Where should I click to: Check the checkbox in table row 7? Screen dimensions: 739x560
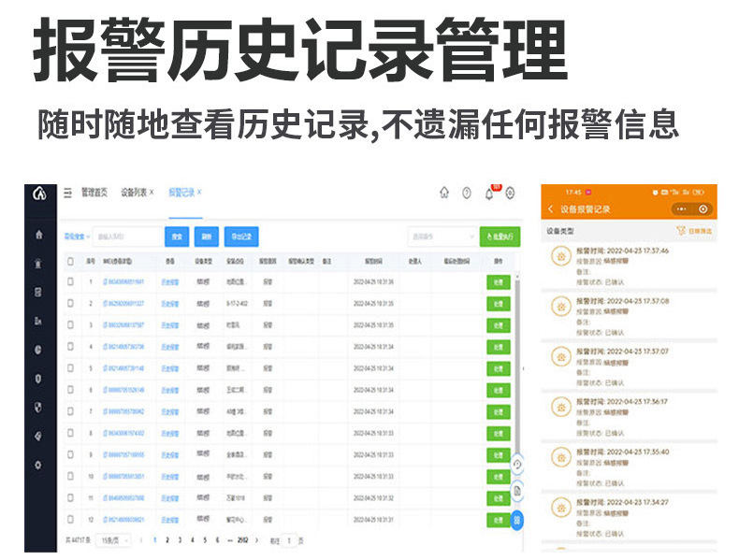coord(70,411)
